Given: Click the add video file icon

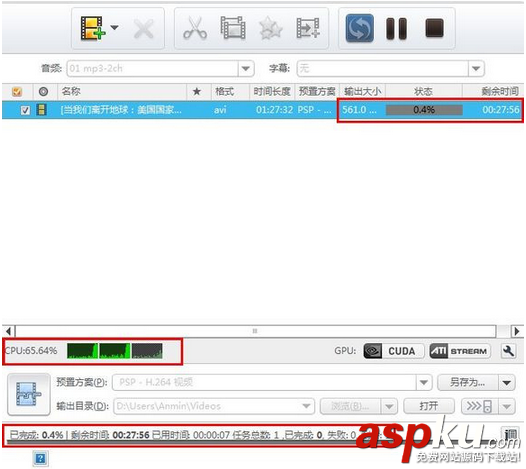Looking at the screenshot, I should coord(93,28).
